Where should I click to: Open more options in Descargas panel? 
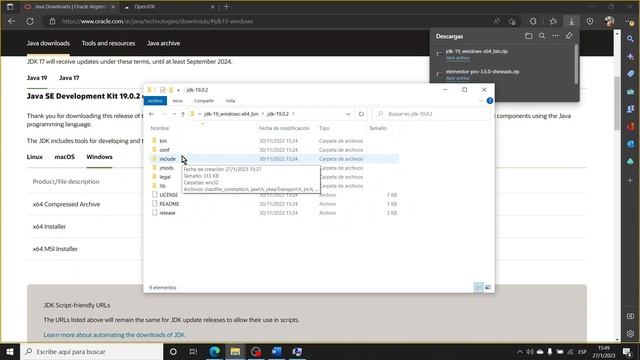(x=556, y=36)
